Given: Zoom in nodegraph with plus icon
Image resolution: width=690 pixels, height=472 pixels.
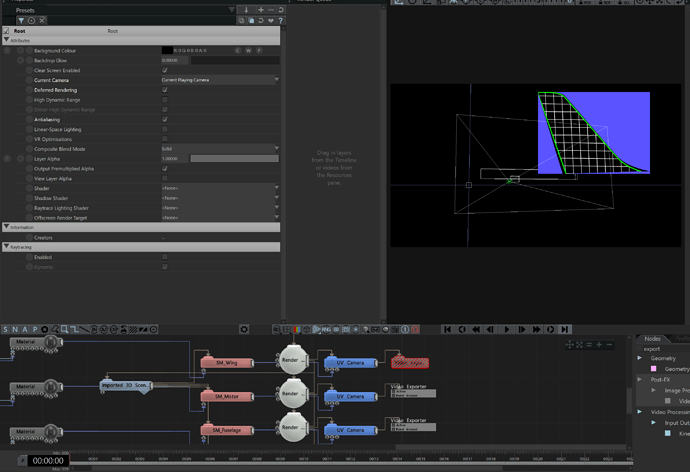Looking at the screenshot, I should (599, 345).
